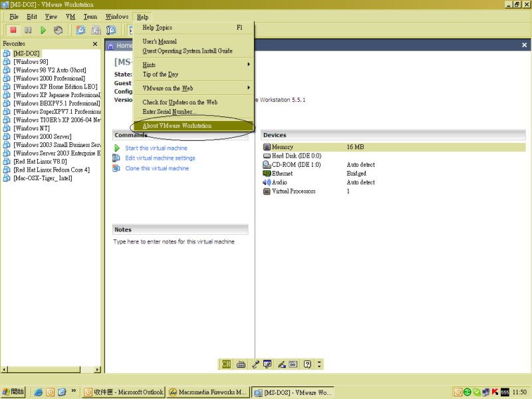Select [Windows XP Home Edition LEO] entry
The height and width of the screenshot is (399, 532).
coord(55,86)
